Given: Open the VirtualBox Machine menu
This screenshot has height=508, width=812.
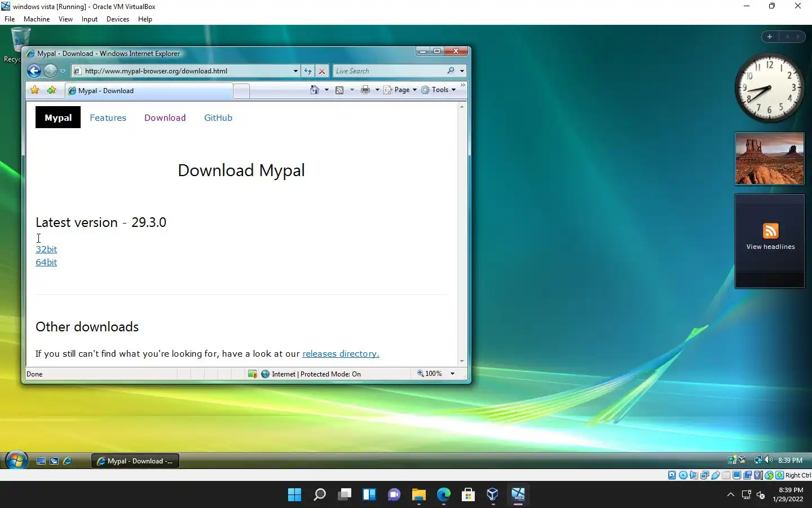Looking at the screenshot, I should point(37,19).
